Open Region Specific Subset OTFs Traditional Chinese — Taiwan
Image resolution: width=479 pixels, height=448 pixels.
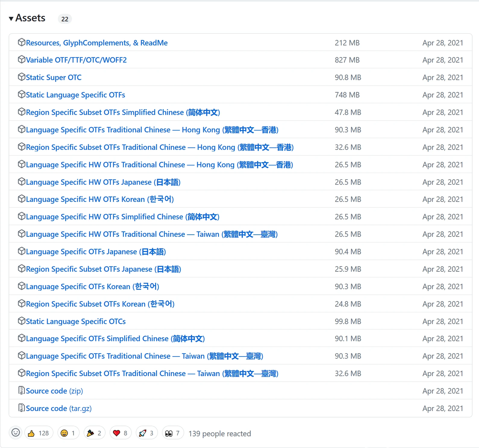tap(152, 374)
